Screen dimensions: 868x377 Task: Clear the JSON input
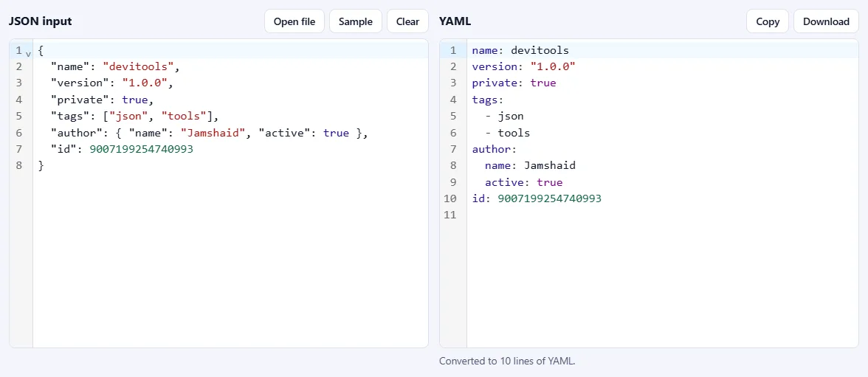point(407,21)
